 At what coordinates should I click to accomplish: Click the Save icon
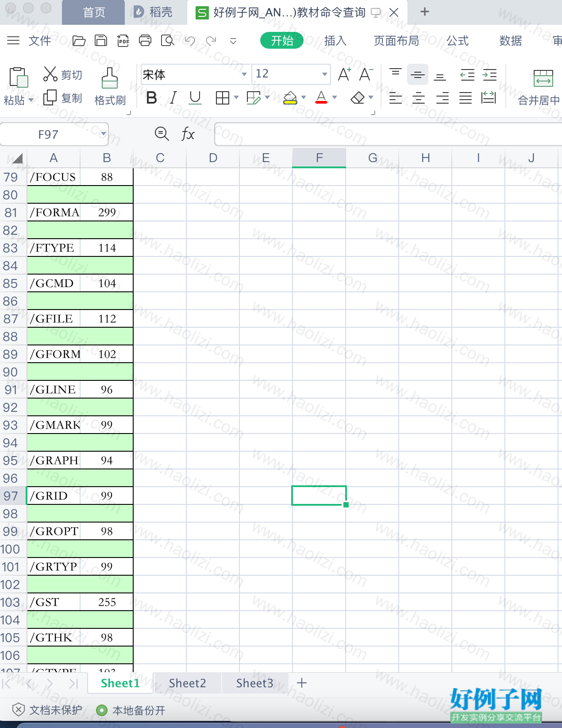pyautogui.click(x=101, y=41)
